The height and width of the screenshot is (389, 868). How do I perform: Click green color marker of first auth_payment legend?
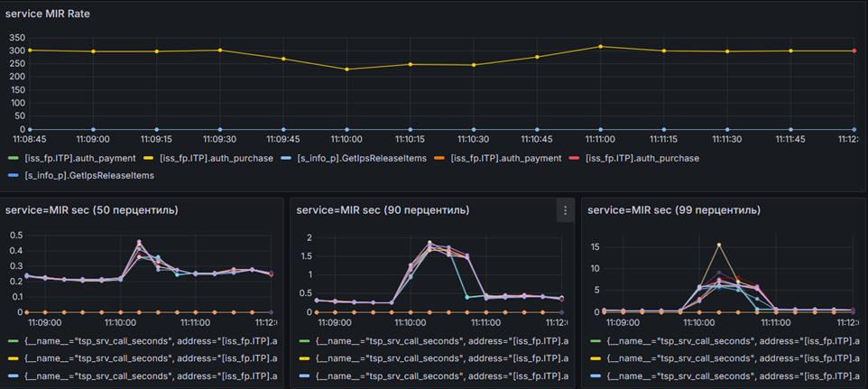12,158
